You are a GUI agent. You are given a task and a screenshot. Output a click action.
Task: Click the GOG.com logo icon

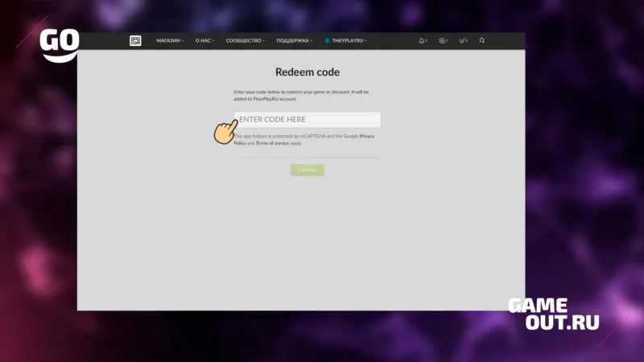pyautogui.click(x=135, y=41)
